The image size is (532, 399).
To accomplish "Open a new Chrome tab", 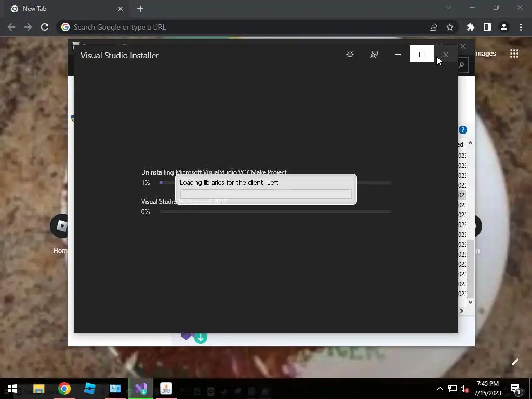I will 140,9.
